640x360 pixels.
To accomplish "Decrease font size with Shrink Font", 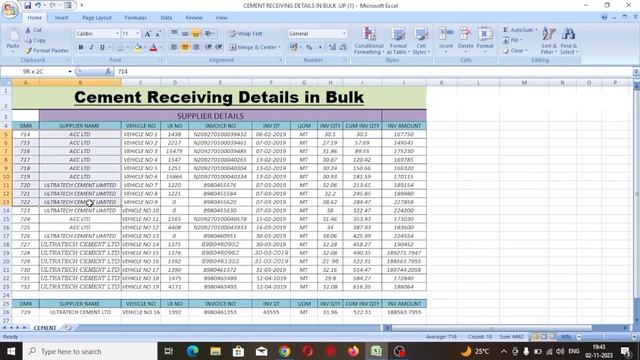I will [x=158, y=34].
